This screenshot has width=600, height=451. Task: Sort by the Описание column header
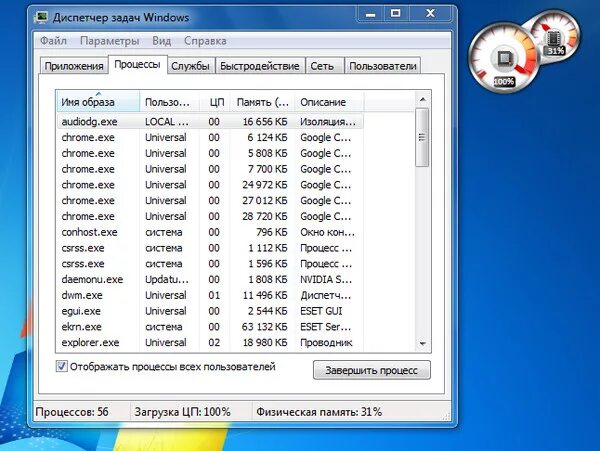[x=329, y=102]
